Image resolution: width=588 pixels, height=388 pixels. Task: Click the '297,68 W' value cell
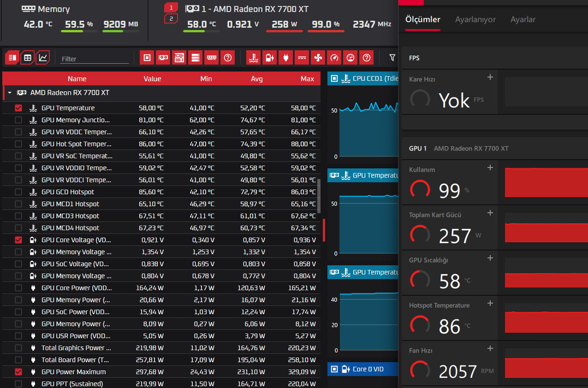[151, 372]
